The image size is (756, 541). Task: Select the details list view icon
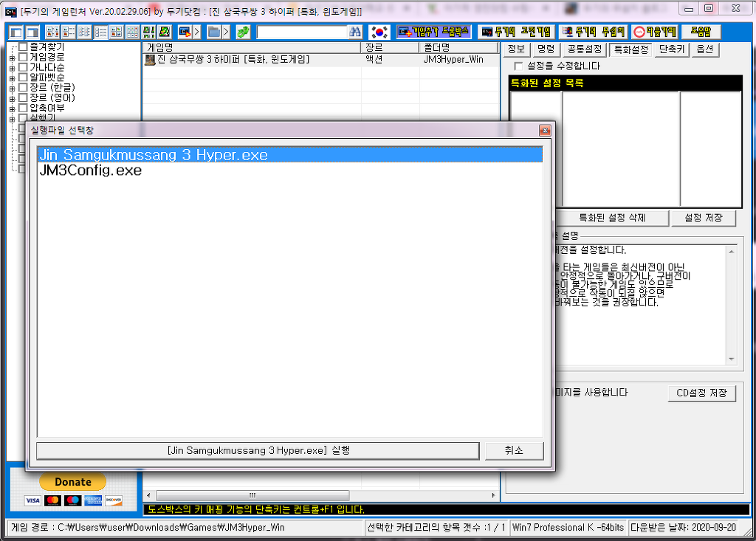click(100, 32)
